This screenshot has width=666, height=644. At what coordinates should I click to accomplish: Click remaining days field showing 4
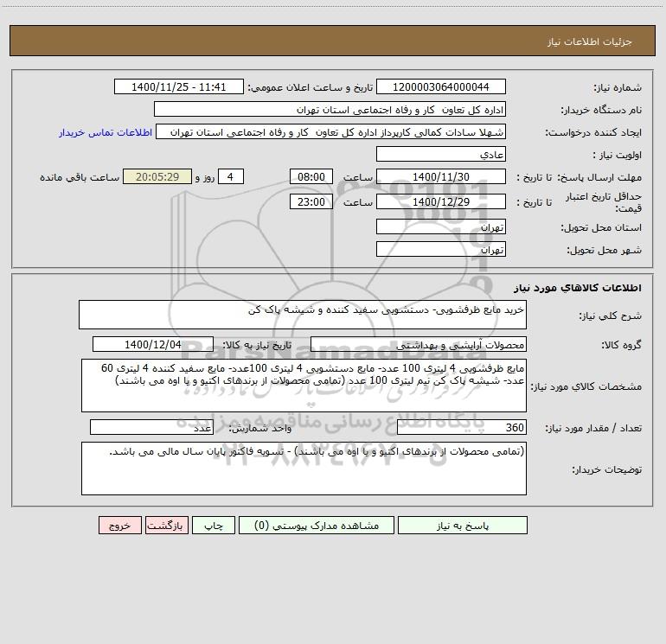[231, 176]
